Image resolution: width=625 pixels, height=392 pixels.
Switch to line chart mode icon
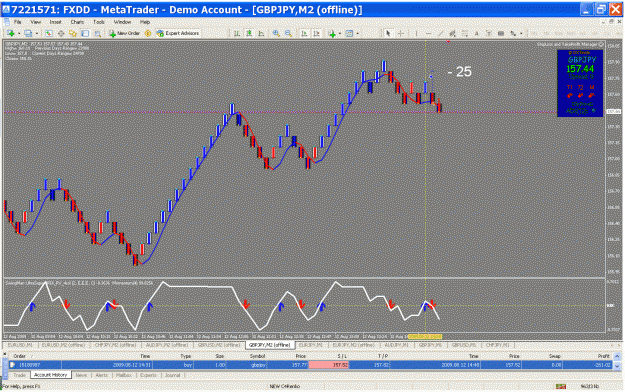(261, 33)
